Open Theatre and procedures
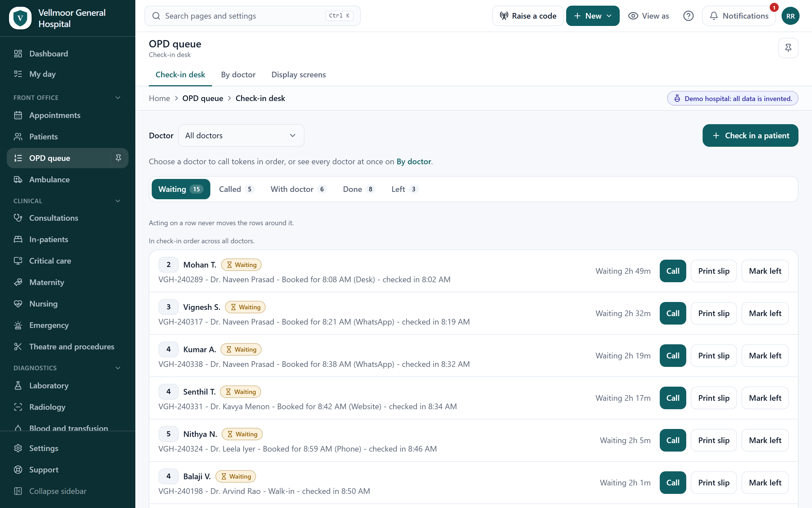The width and height of the screenshot is (812, 508). point(67,346)
